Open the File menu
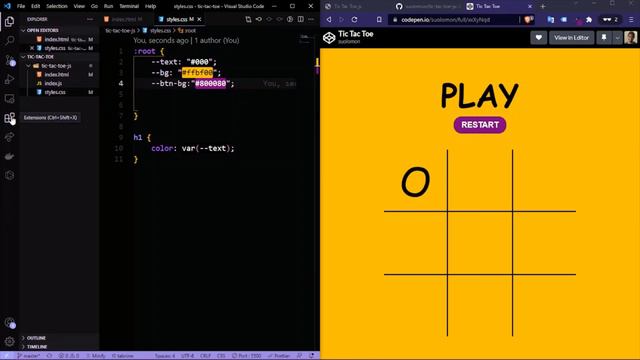Viewport: 640px width, 360px height. point(21,6)
